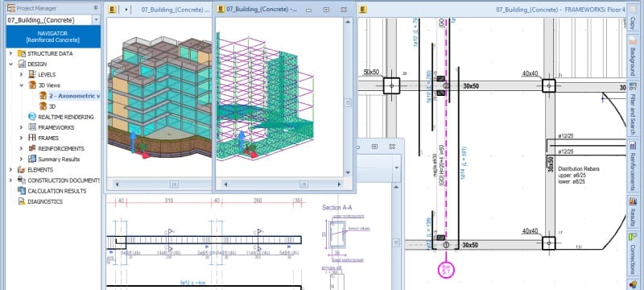The height and width of the screenshot is (290, 644).
Task: Select the 3D view tree item
Action: point(52,106)
